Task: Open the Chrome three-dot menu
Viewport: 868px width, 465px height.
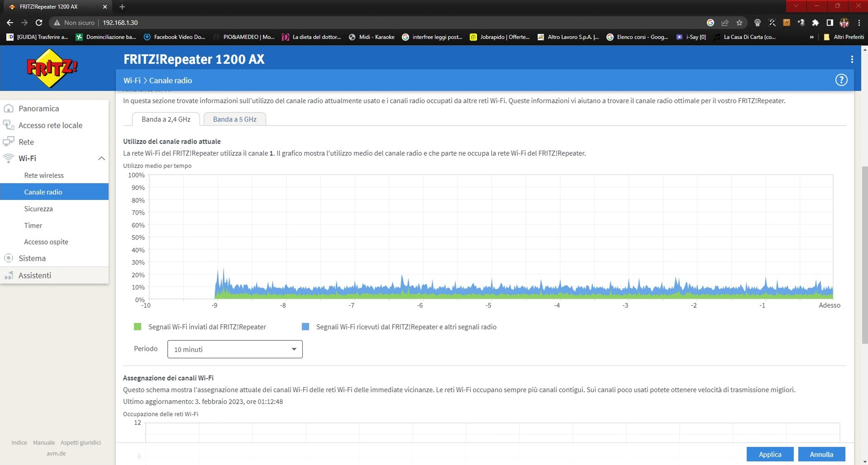Action: pyautogui.click(x=859, y=23)
